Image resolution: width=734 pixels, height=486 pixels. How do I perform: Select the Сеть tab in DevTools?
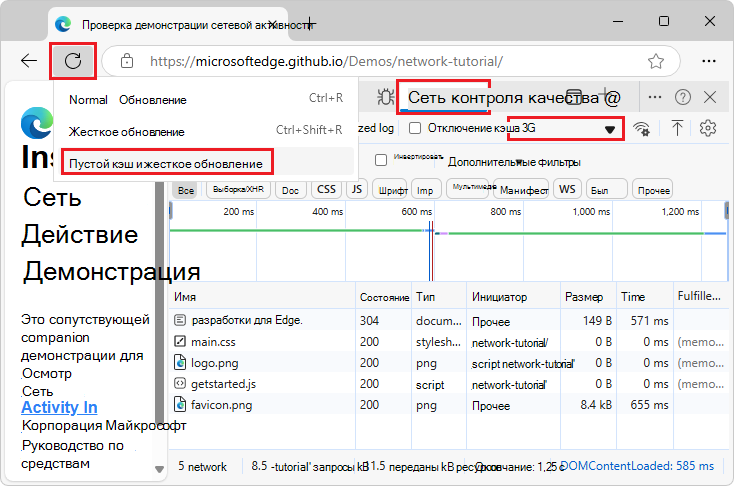[x=443, y=97]
